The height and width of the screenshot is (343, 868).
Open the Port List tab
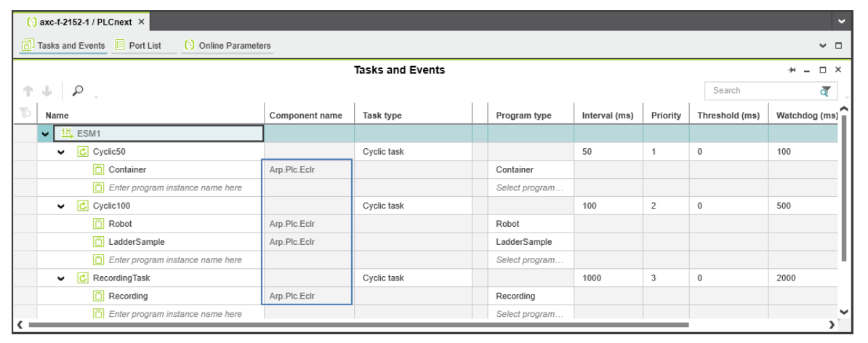[x=137, y=45]
